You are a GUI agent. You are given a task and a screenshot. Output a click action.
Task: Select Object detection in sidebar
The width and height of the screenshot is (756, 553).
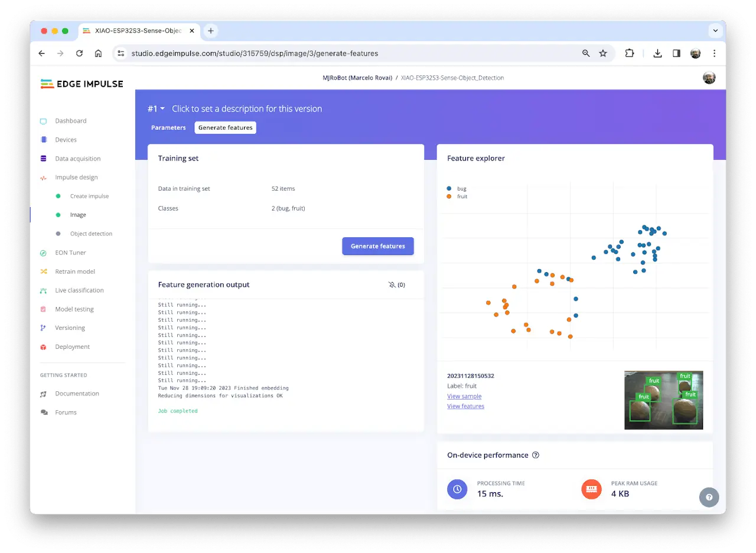[91, 234]
